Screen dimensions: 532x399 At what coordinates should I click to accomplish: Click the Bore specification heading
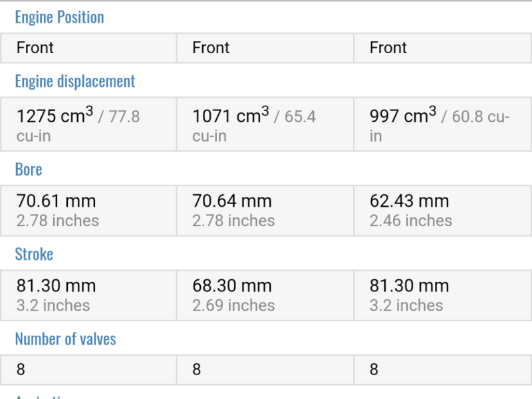coord(29,170)
